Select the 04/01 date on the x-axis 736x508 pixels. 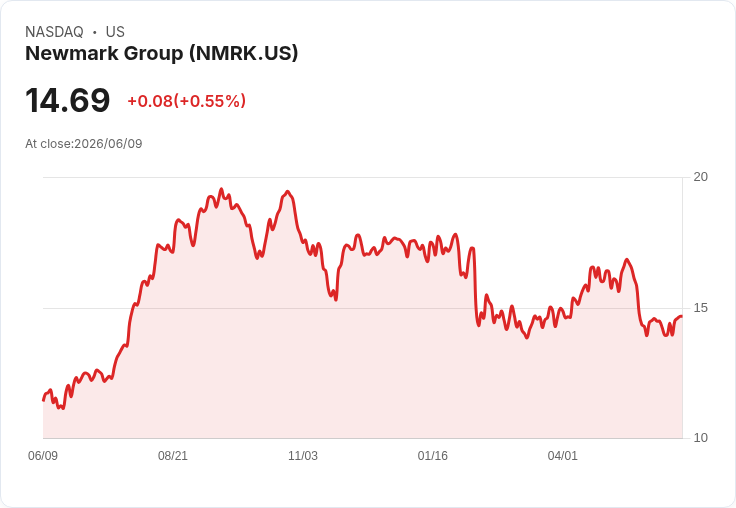(x=563, y=456)
